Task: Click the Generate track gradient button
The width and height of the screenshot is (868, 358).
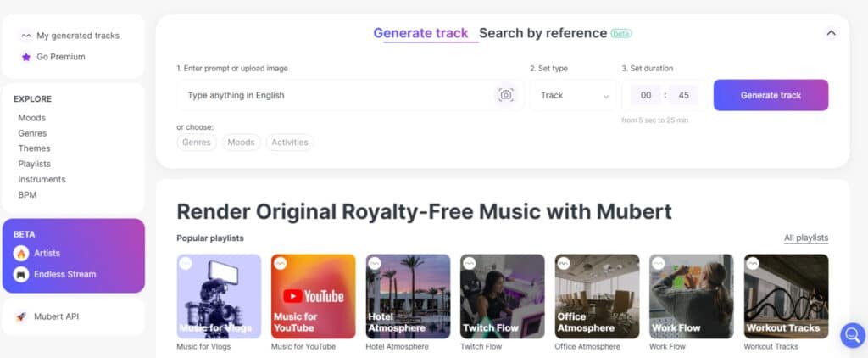Action: click(771, 95)
